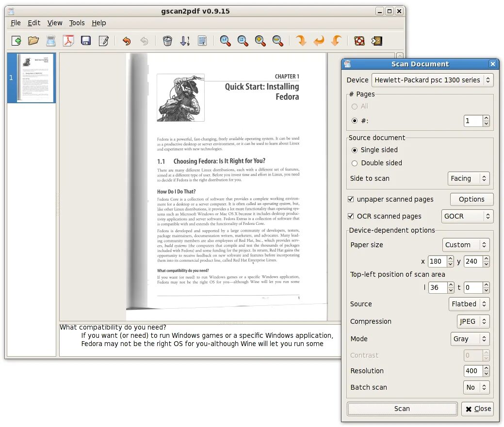Click the gscan2pdf window title icon
The width and height of the screenshot is (504, 427).
point(11,11)
